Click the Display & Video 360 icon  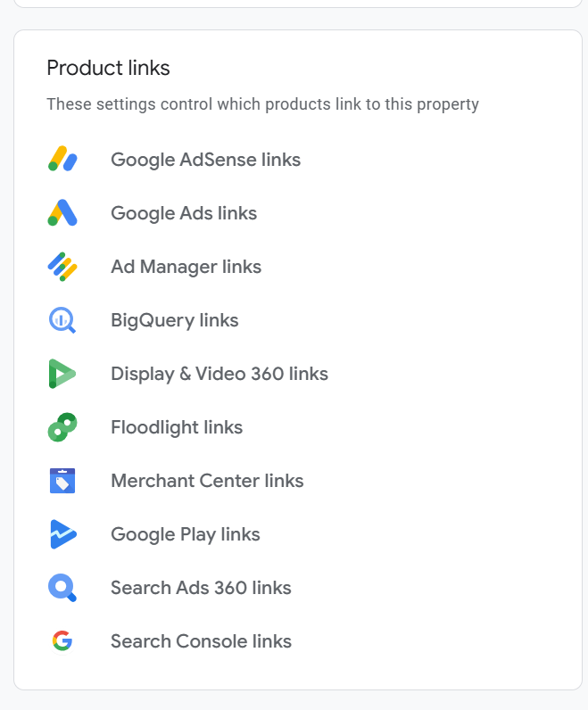(x=62, y=374)
